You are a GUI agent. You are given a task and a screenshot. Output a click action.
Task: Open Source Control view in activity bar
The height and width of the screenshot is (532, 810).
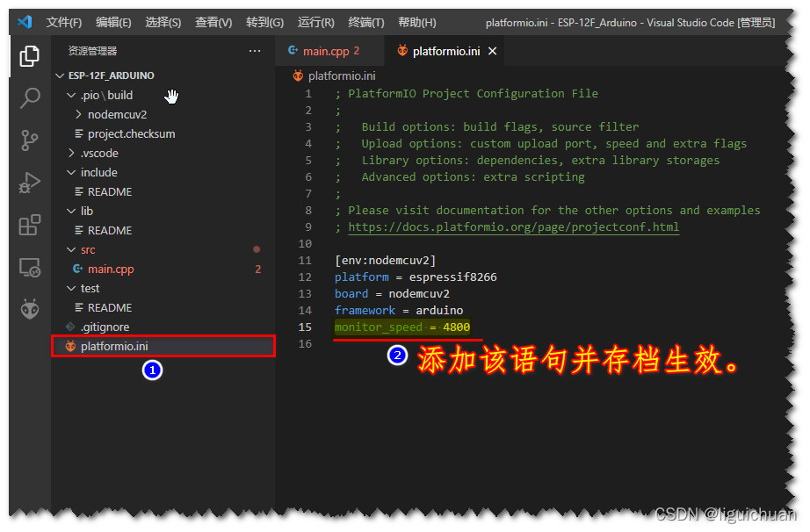point(30,140)
